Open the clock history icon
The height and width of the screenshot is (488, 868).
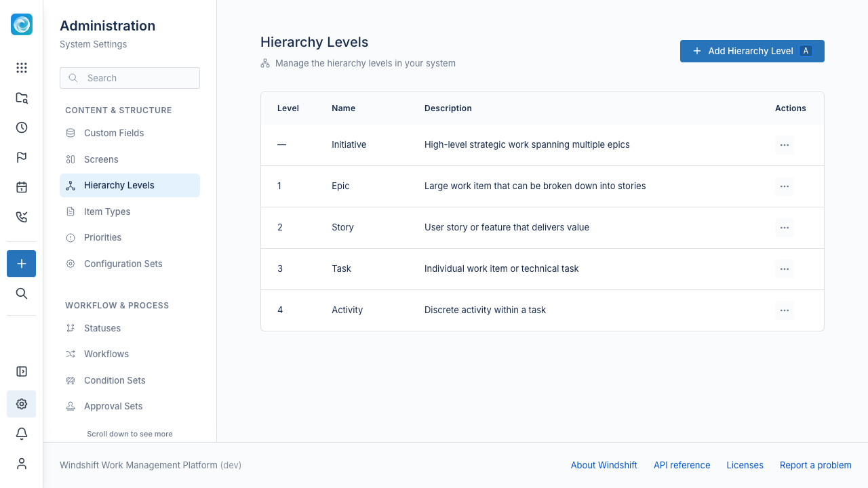point(22,127)
